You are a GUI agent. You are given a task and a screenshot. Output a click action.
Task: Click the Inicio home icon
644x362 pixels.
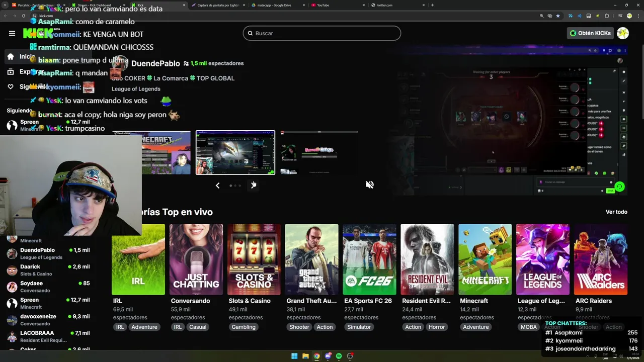click(11, 57)
